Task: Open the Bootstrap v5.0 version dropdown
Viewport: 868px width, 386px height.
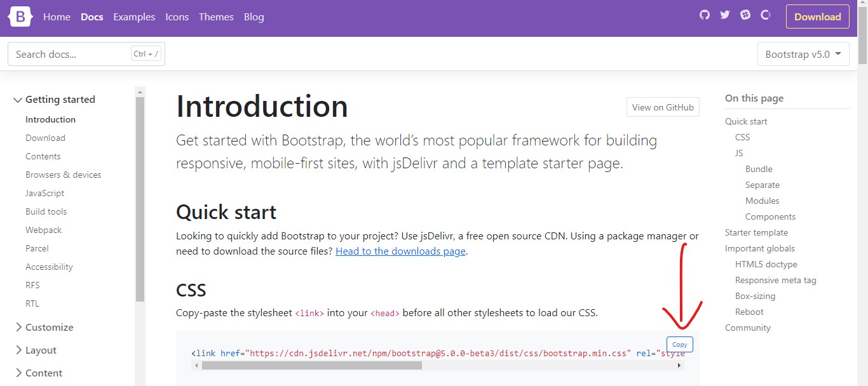Action: click(x=803, y=54)
